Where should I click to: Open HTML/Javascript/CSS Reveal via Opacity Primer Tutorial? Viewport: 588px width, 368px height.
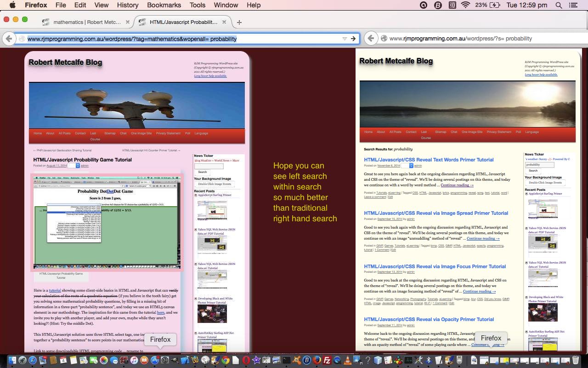click(x=429, y=319)
